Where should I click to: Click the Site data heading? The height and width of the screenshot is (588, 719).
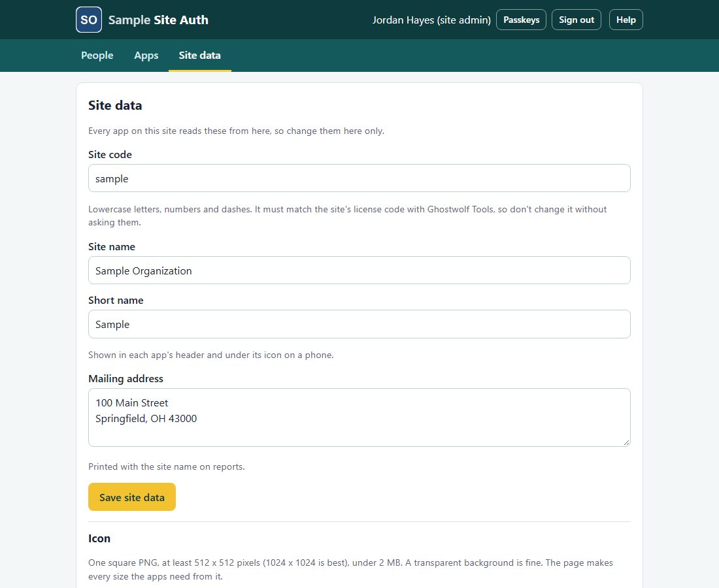[x=115, y=105]
